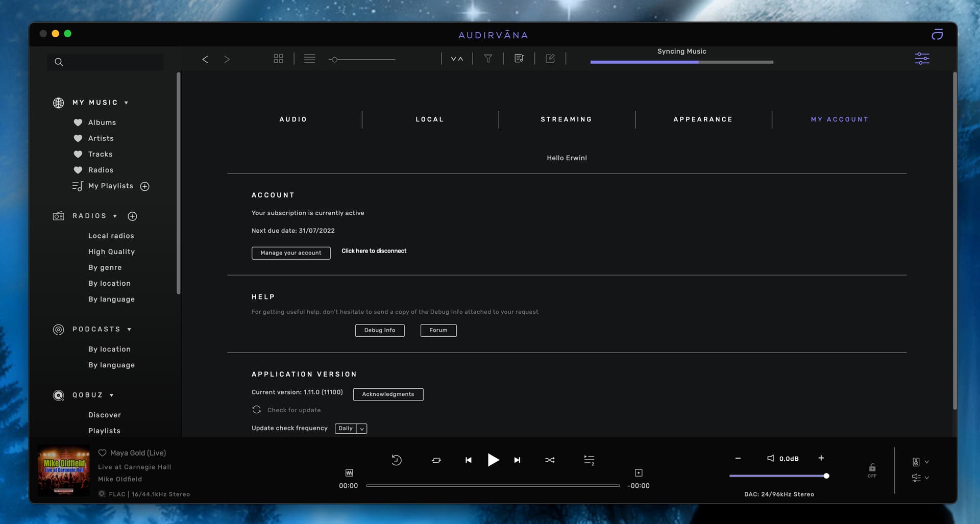Click Check for update

pyautogui.click(x=294, y=410)
